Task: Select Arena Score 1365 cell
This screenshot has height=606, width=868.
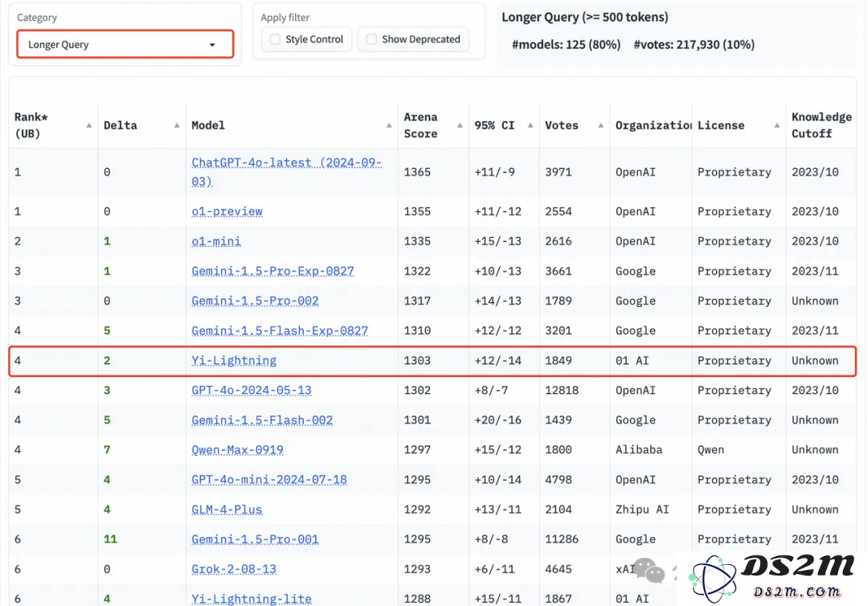Action: tap(417, 172)
